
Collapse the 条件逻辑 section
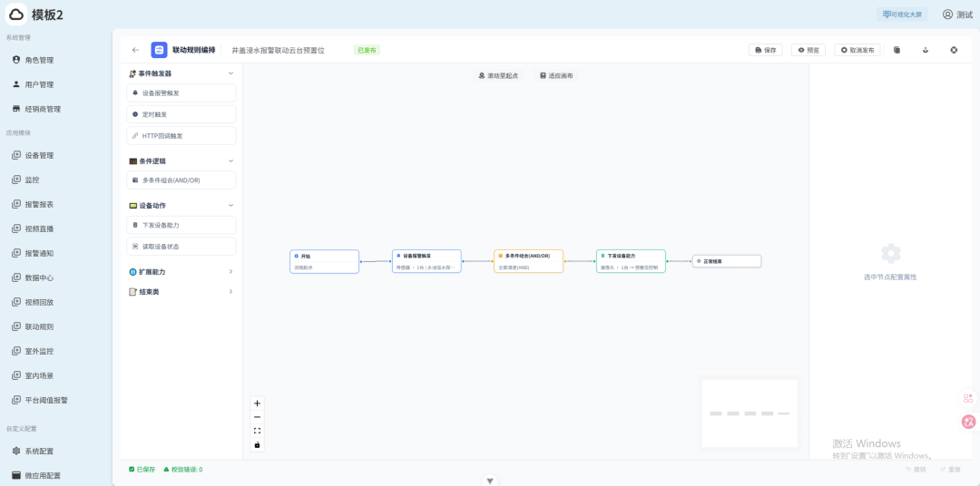click(x=230, y=160)
